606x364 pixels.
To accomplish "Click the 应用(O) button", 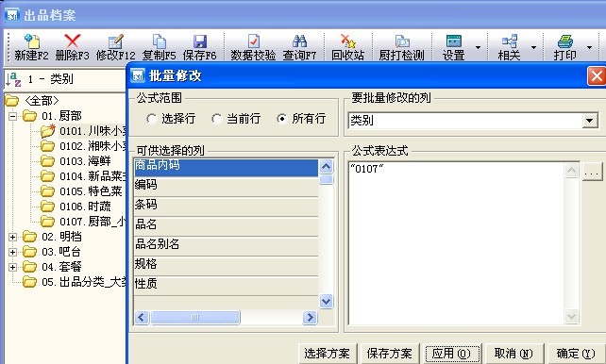I will [x=451, y=354].
